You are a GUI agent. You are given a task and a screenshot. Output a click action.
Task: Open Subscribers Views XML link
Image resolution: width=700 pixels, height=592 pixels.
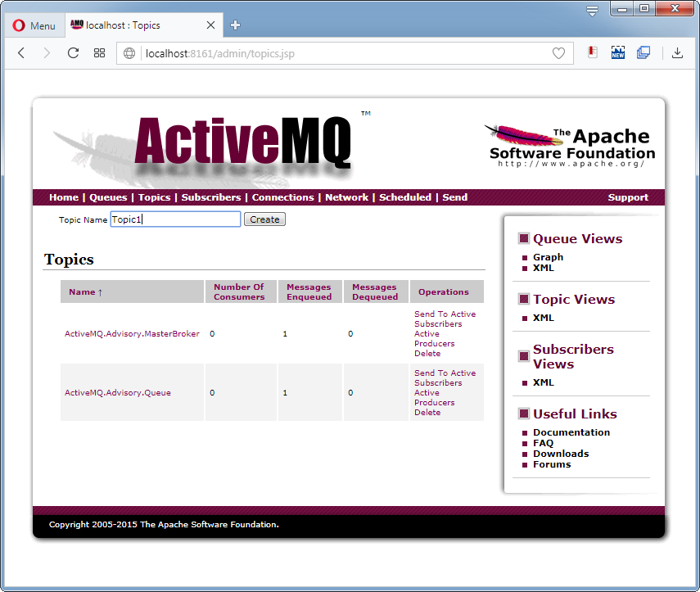coord(544,382)
